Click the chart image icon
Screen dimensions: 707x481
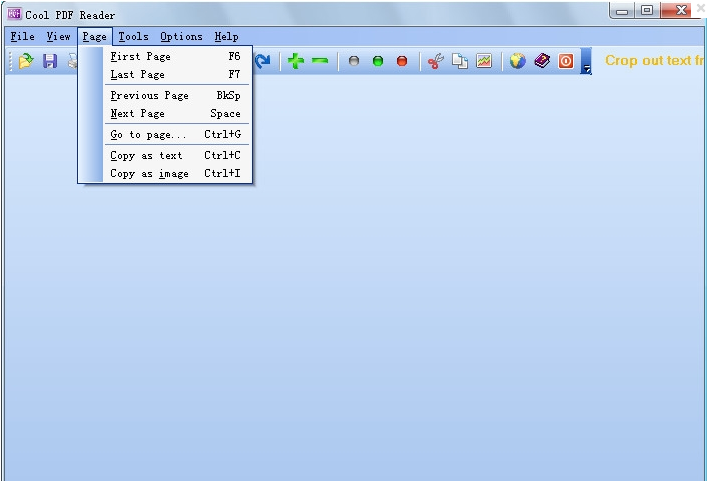[x=484, y=61]
